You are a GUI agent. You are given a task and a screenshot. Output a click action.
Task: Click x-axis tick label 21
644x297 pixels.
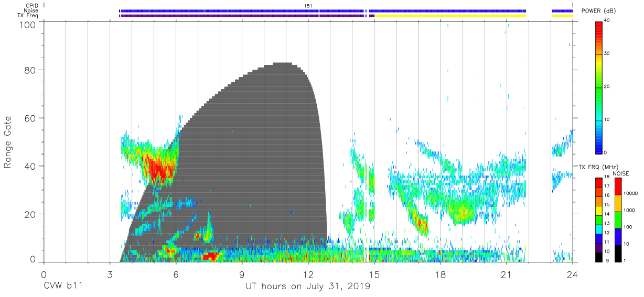click(507, 274)
